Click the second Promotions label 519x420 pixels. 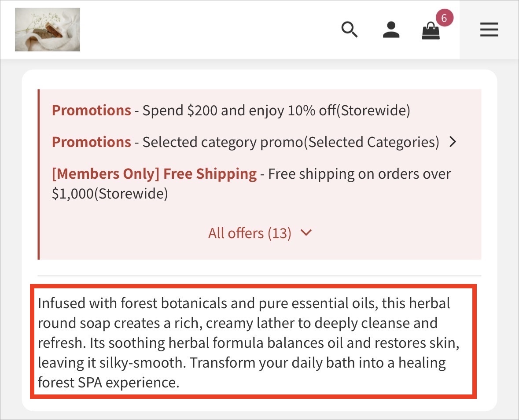coord(92,142)
